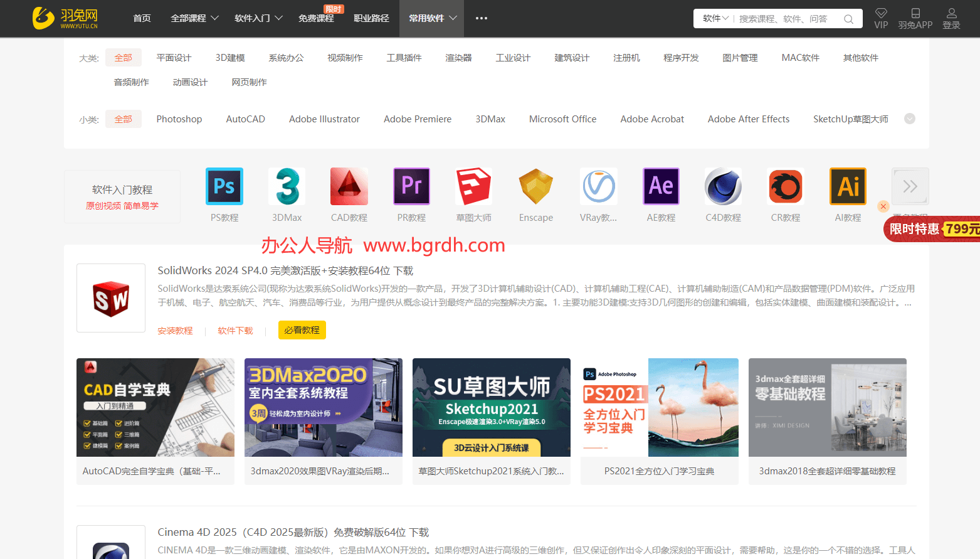This screenshot has height=559, width=980.
Task: Go to the 职业路径 menu item
Action: pos(371,18)
